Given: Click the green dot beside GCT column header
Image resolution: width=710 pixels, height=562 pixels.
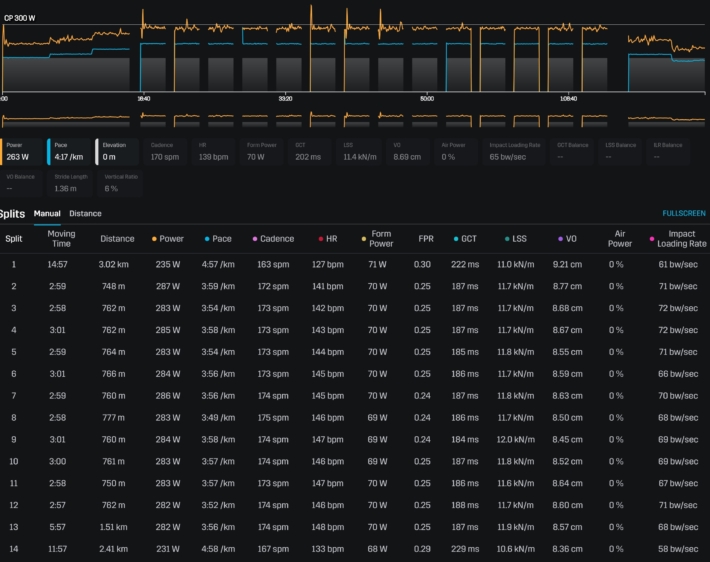Looking at the screenshot, I should 454,239.
